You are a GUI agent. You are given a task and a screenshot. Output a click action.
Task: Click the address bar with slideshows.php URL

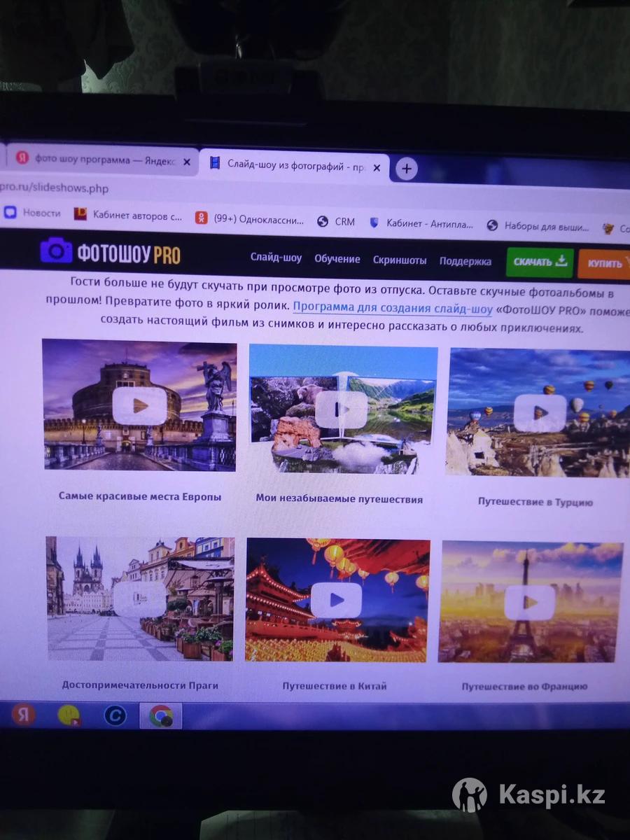click(x=56, y=188)
